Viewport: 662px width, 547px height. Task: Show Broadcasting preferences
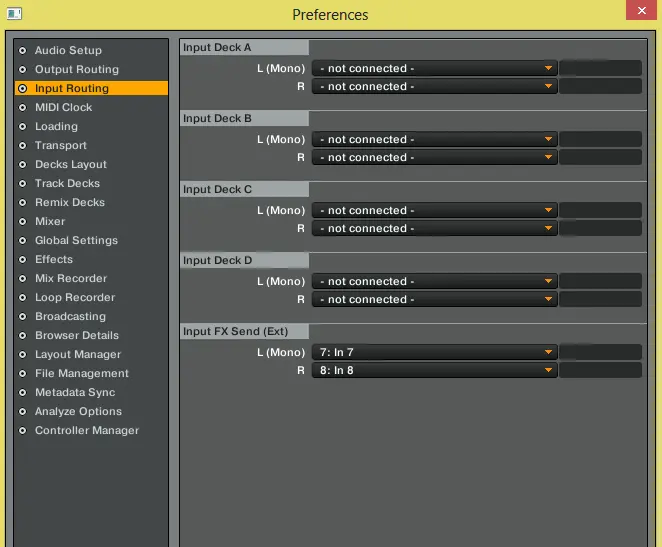pos(70,316)
